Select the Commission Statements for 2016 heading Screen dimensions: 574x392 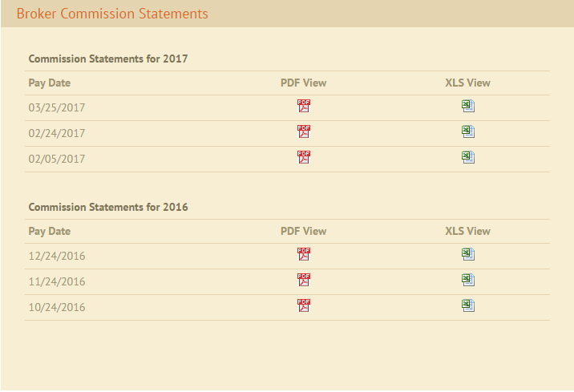108,207
